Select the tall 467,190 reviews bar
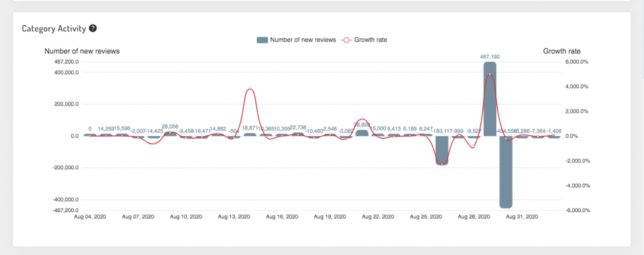This screenshot has width=644, height=255. pos(489,99)
